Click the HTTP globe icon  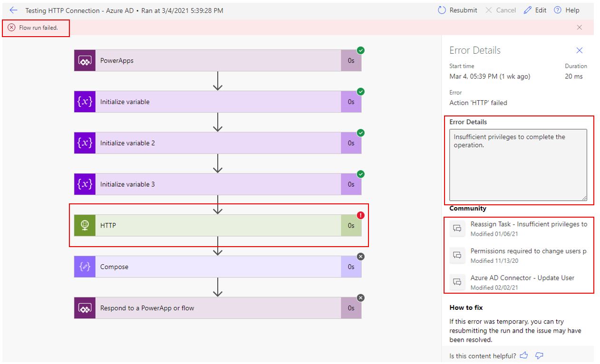coord(84,225)
